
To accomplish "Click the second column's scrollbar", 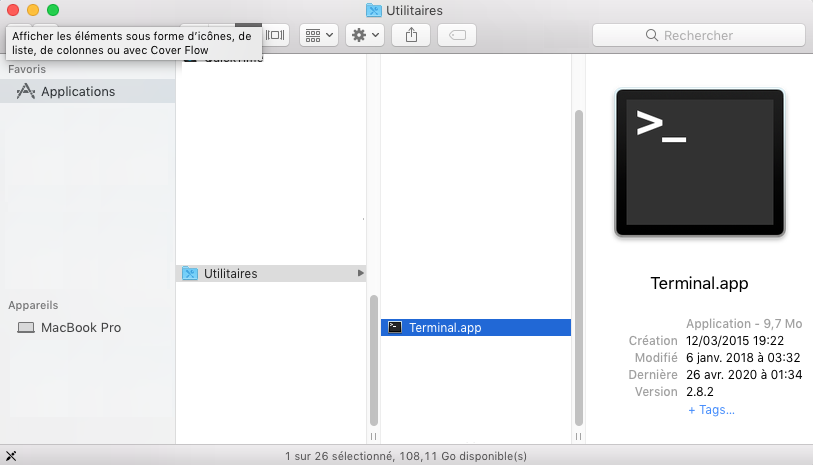I will pos(579,268).
